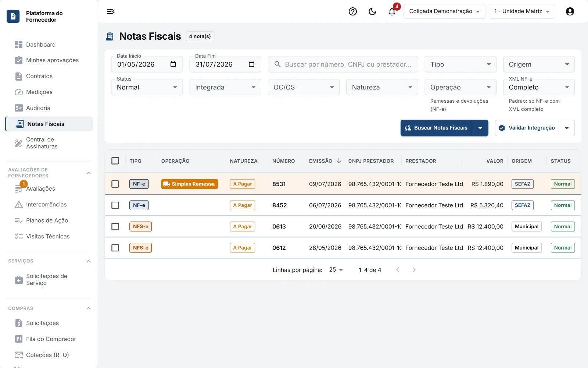Select all notes header checkbox
This screenshot has height=368, width=588.
115,161
